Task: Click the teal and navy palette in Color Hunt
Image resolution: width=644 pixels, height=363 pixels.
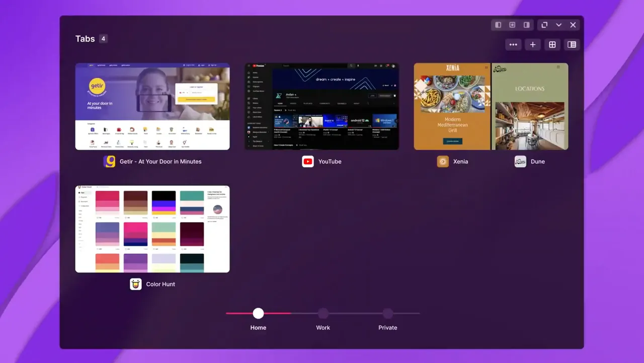Action: [x=192, y=202]
